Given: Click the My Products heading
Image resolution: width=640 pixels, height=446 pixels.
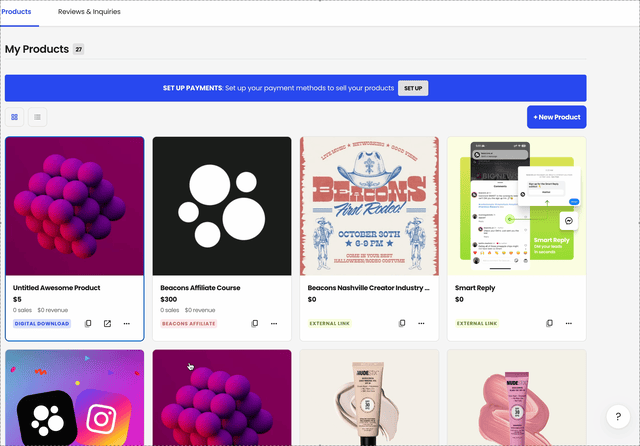Looking at the screenshot, I should click(37, 49).
